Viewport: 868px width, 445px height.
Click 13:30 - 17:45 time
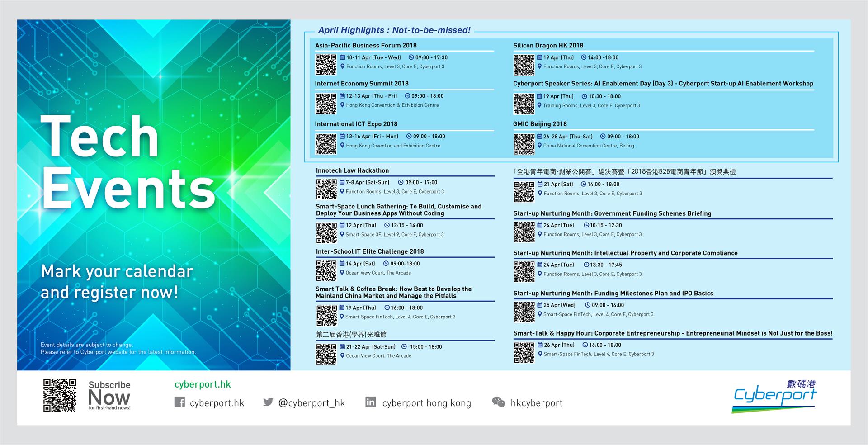click(x=606, y=265)
